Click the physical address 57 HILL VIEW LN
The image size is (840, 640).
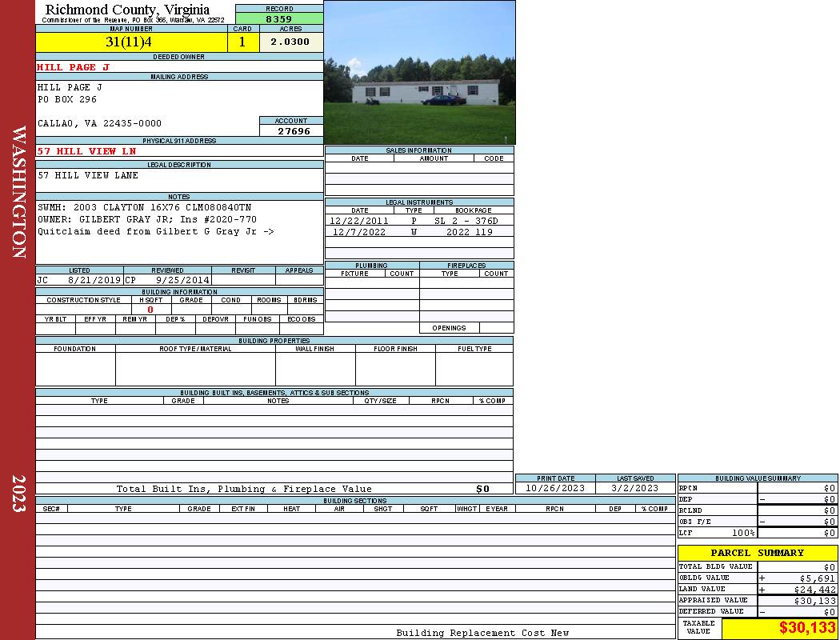87,151
